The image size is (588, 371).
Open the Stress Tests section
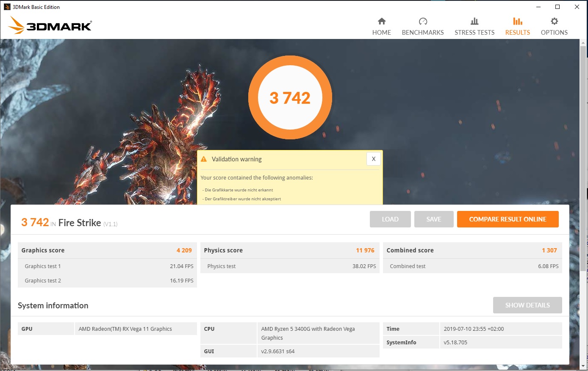coord(474,26)
